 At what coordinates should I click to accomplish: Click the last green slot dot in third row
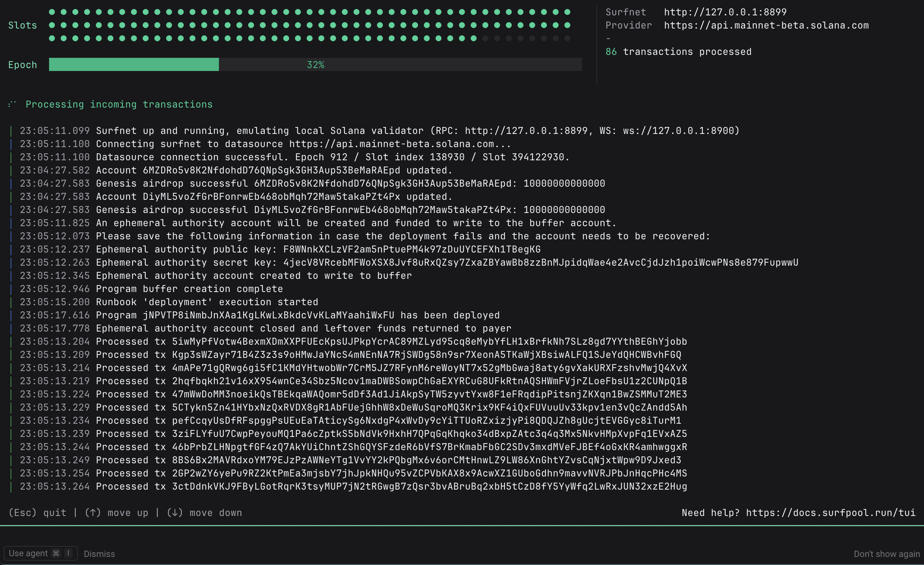473,38
